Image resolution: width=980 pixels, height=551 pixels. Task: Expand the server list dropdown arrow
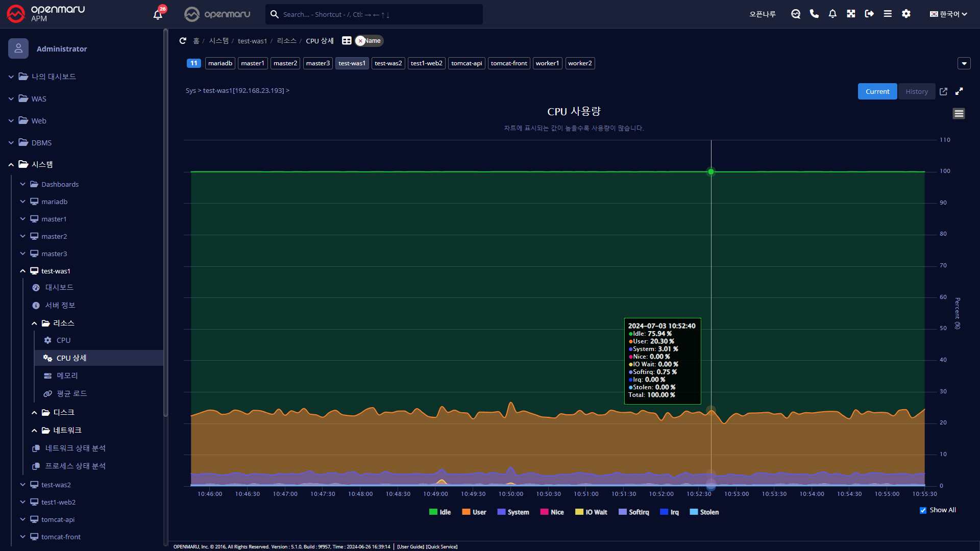(964, 63)
